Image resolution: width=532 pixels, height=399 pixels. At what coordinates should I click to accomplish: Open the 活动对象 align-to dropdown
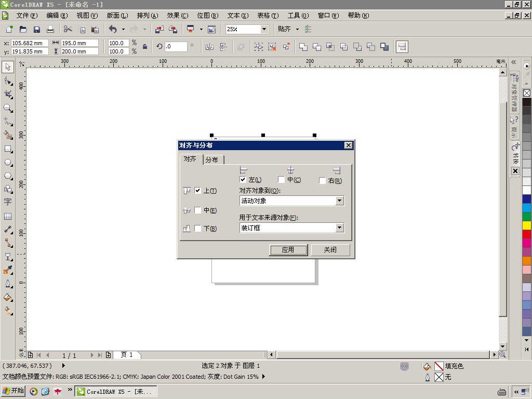tap(340, 201)
